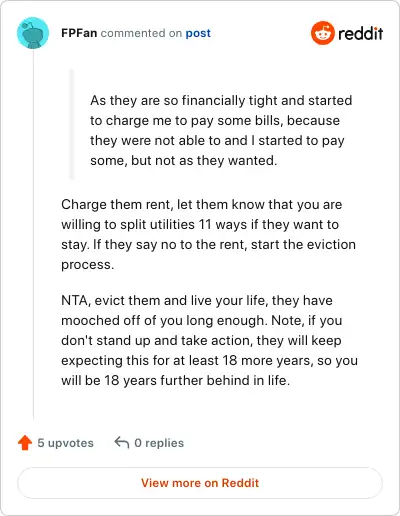
Task: Upvote with the orange arrow icon
Action: [25, 443]
